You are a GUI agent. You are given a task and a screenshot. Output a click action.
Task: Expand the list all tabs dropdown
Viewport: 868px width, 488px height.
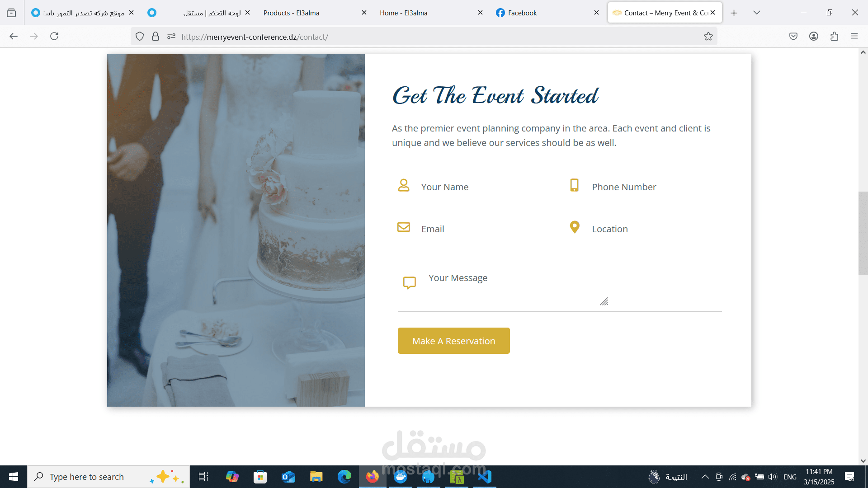[x=757, y=13]
